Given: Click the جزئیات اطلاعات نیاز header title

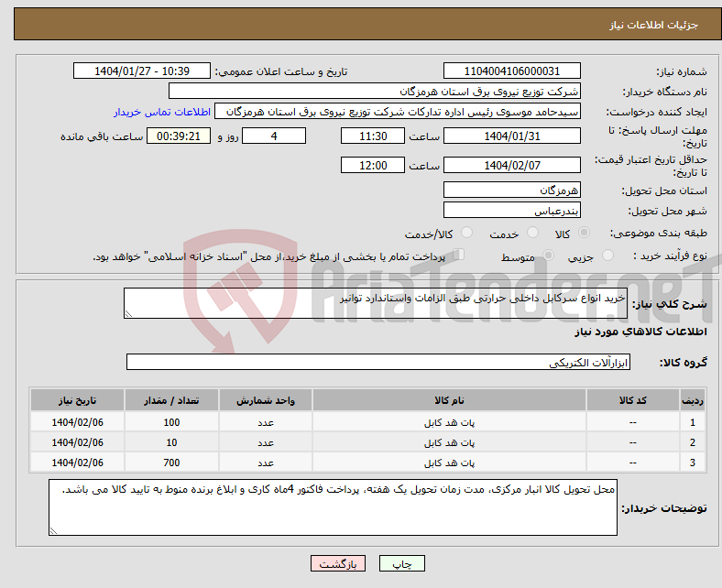Looking at the screenshot, I should click(654, 25).
